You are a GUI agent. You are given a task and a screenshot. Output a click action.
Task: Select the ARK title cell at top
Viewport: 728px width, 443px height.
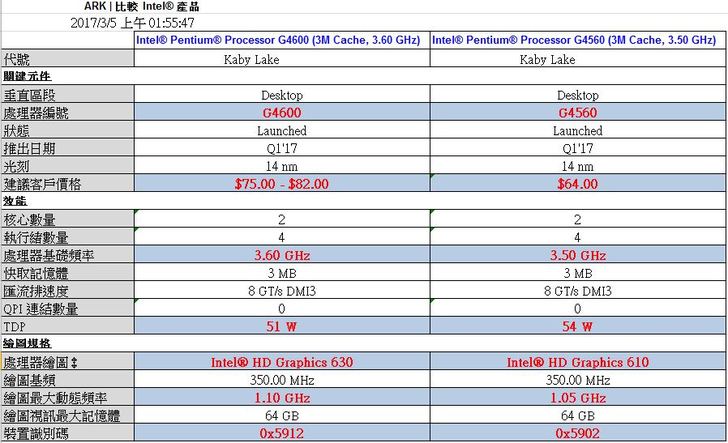pos(141,7)
